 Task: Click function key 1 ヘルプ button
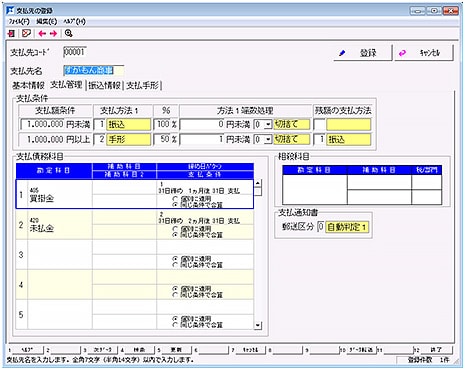(x=28, y=350)
